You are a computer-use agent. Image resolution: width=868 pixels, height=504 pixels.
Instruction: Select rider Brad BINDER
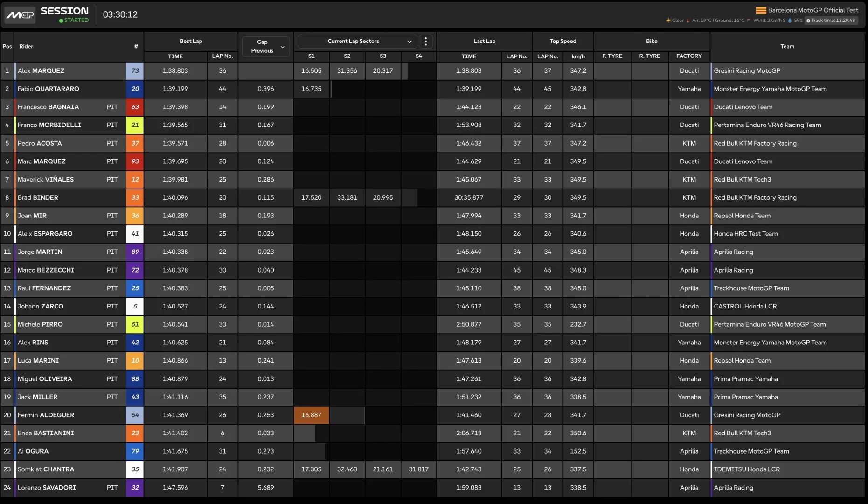click(x=38, y=197)
